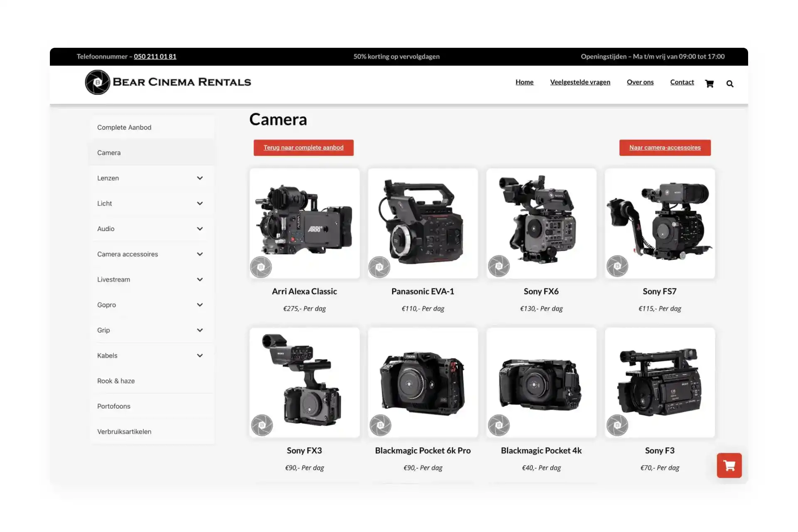Open Veelgestelde vragen page

(580, 82)
